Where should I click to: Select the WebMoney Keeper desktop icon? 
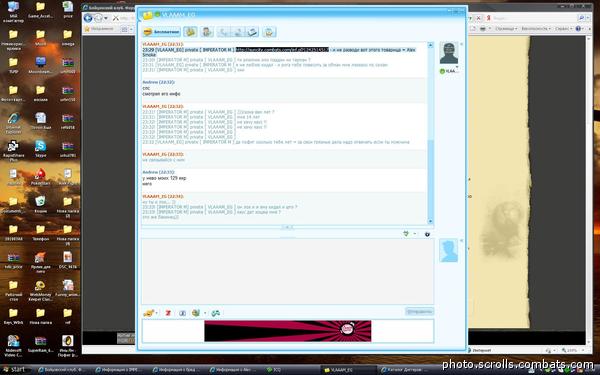[x=40, y=291]
